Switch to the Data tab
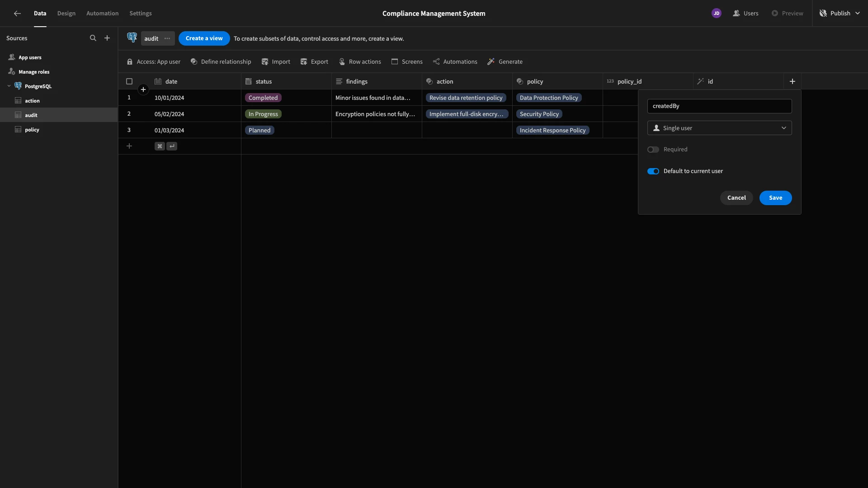The height and width of the screenshot is (488, 868). point(40,14)
